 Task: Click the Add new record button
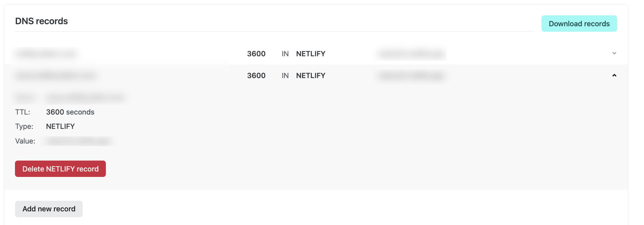pos(49,209)
